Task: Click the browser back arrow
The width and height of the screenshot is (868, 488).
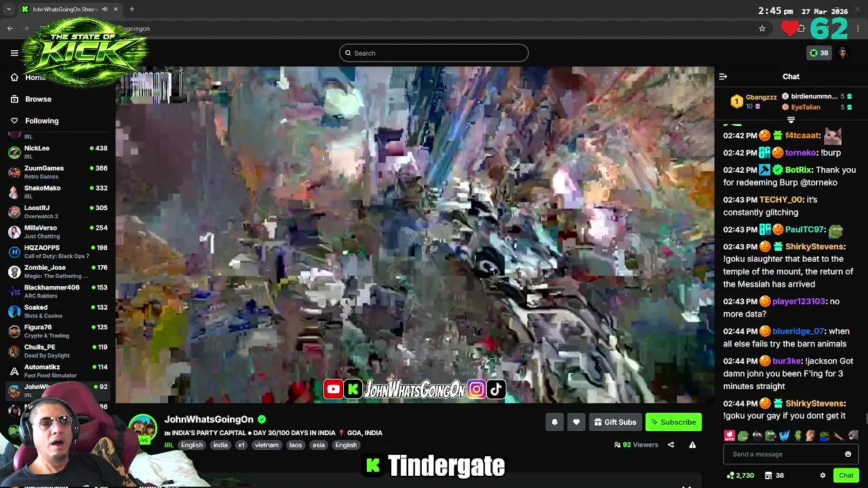Action: tap(9, 28)
